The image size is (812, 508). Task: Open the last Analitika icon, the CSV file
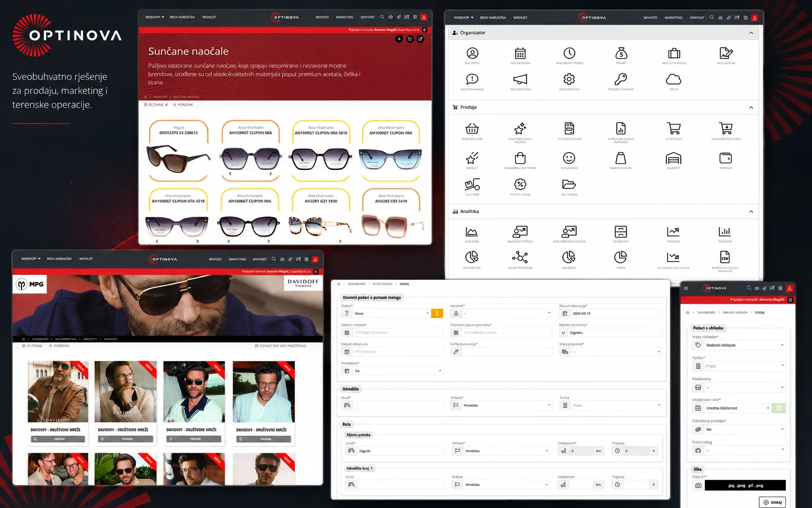(725, 257)
